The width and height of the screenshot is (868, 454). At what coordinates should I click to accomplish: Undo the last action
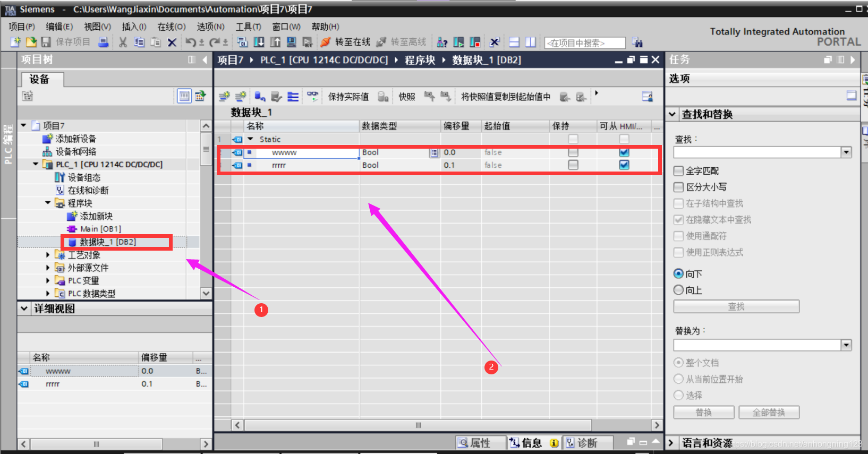[x=190, y=42]
